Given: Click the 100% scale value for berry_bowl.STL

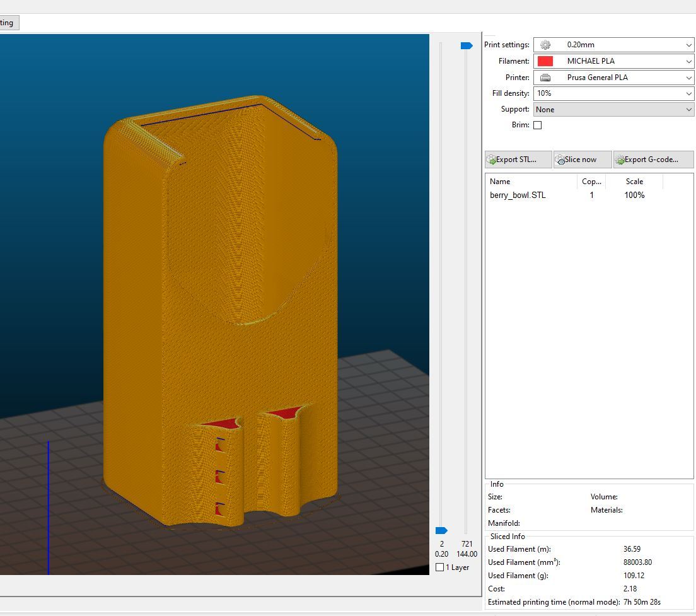Looking at the screenshot, I should click(x=634, y=195).
